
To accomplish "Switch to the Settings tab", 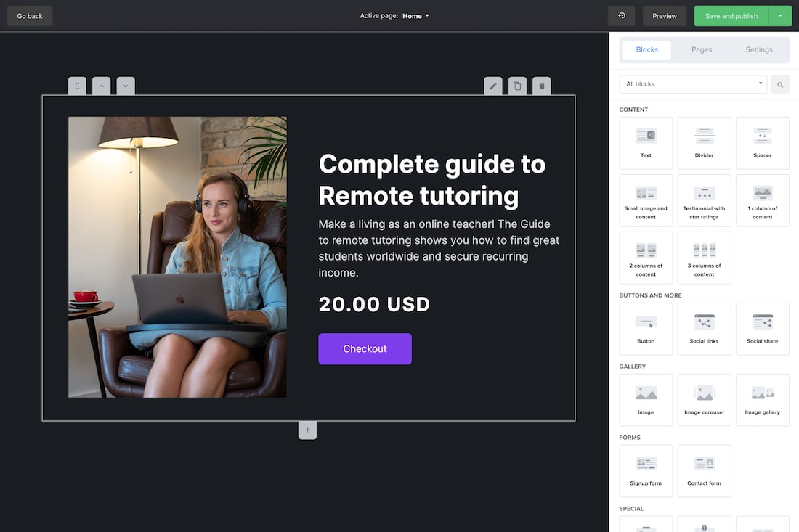I will pyautogui.click(x=759, y=50).
